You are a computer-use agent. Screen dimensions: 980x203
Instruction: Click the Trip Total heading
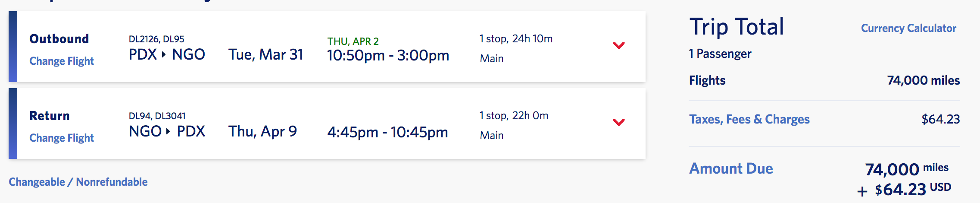coord(737,27)
